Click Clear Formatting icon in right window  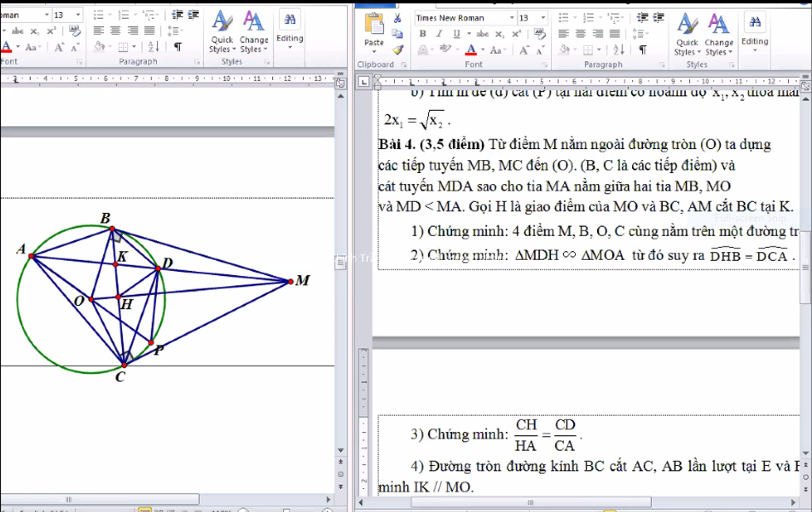(540, 33)
